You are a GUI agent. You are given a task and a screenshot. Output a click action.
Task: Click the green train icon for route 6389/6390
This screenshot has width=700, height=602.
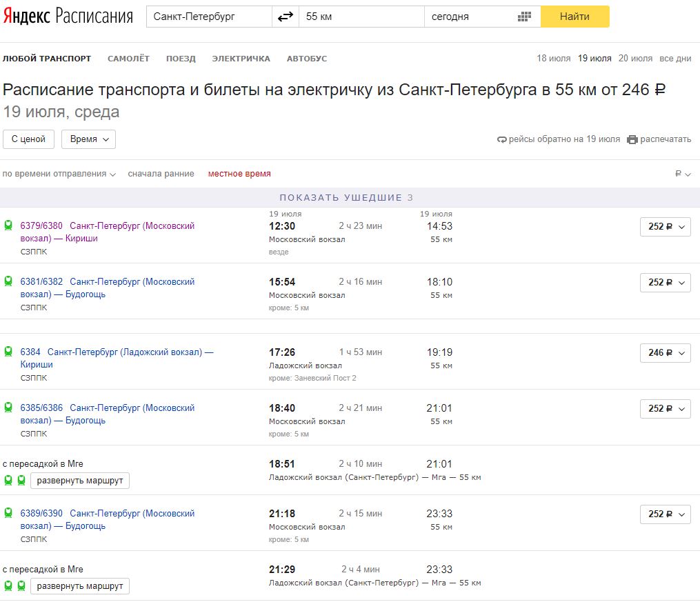8,513
